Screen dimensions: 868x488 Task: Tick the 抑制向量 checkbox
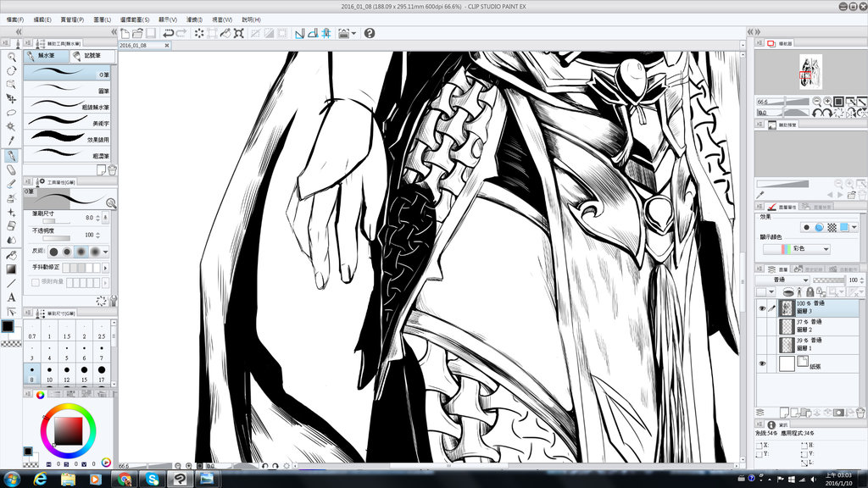coord(36,282)
